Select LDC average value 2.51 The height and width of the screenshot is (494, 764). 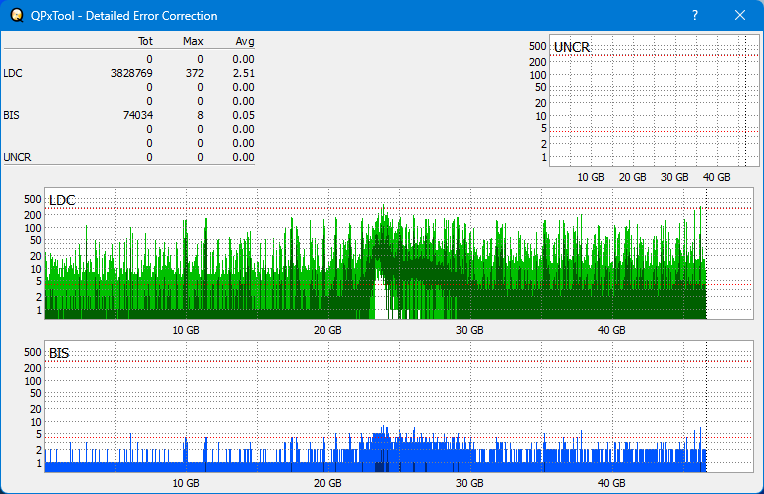(243, 73)
